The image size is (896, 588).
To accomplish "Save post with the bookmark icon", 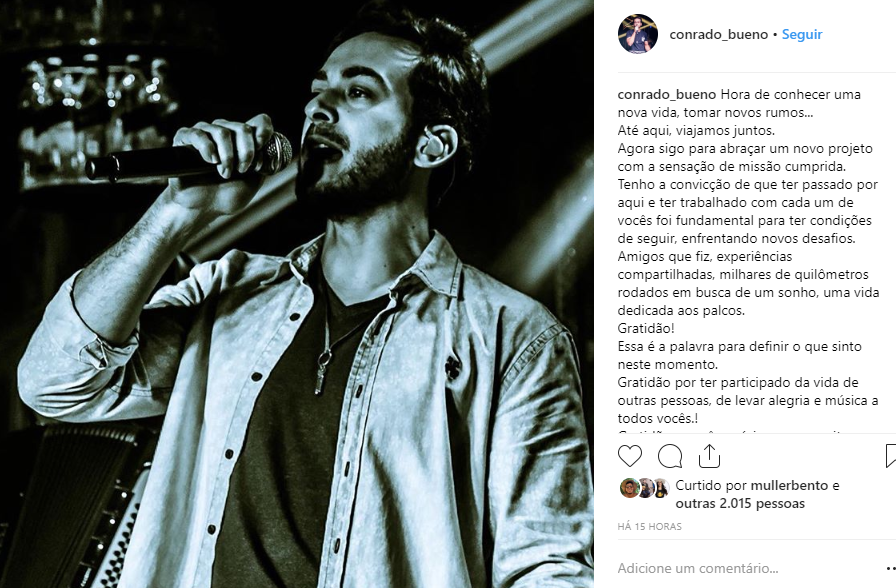I will 891,456.
